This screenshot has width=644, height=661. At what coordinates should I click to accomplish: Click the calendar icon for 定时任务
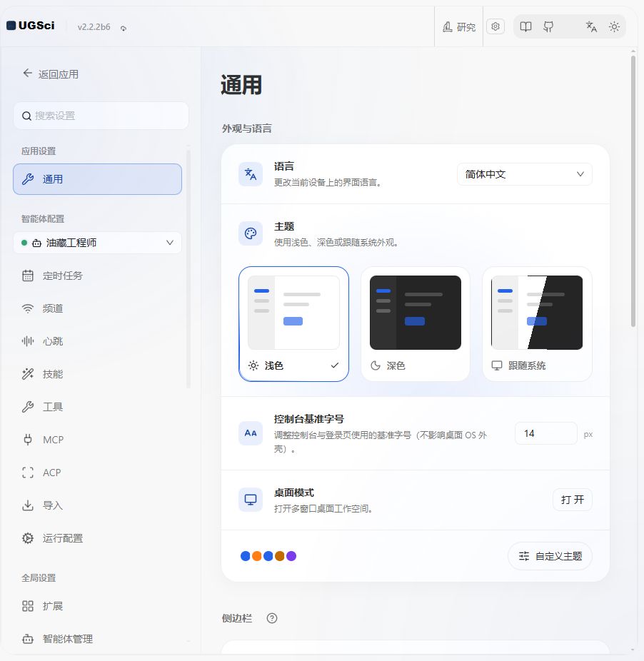pos(28,276)
